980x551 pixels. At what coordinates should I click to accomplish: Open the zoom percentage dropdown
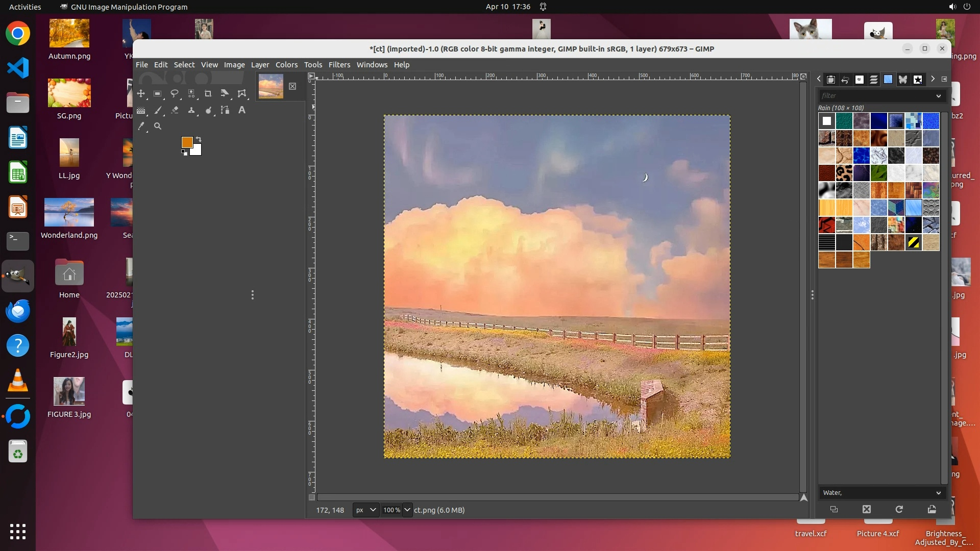[x=407, y=510]
